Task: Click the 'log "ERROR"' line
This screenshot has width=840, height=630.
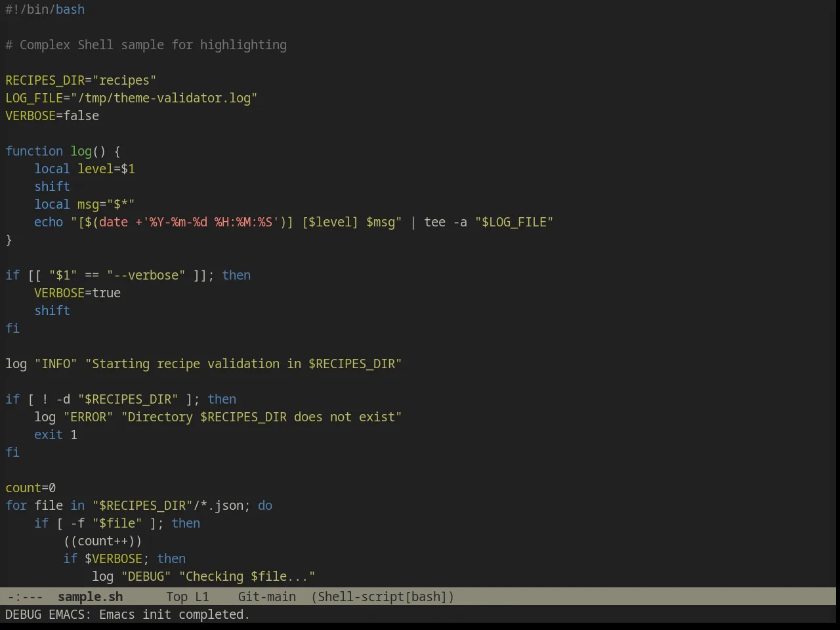Action: [x=218, y=417]
